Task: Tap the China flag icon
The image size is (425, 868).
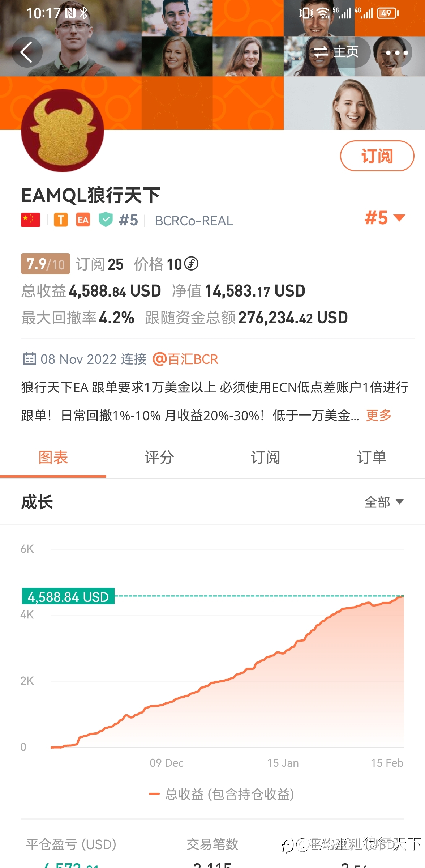Action: click(x=31, y=220)
